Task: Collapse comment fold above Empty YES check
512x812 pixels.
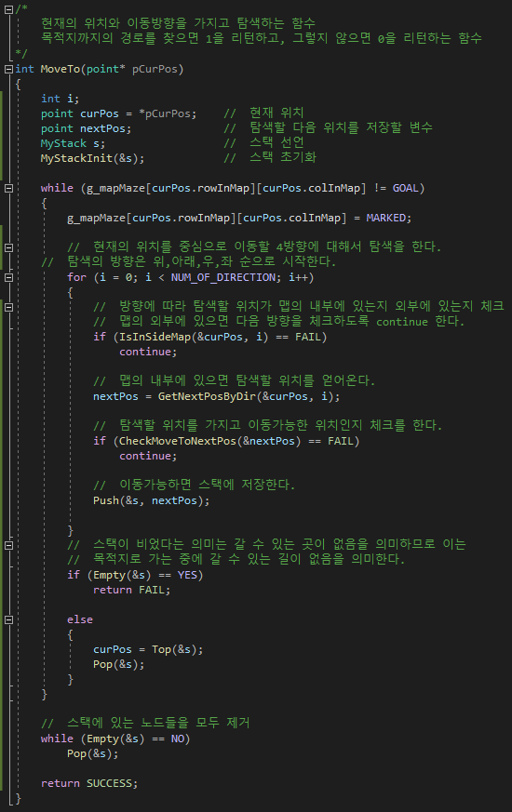Action: [8, 545]
